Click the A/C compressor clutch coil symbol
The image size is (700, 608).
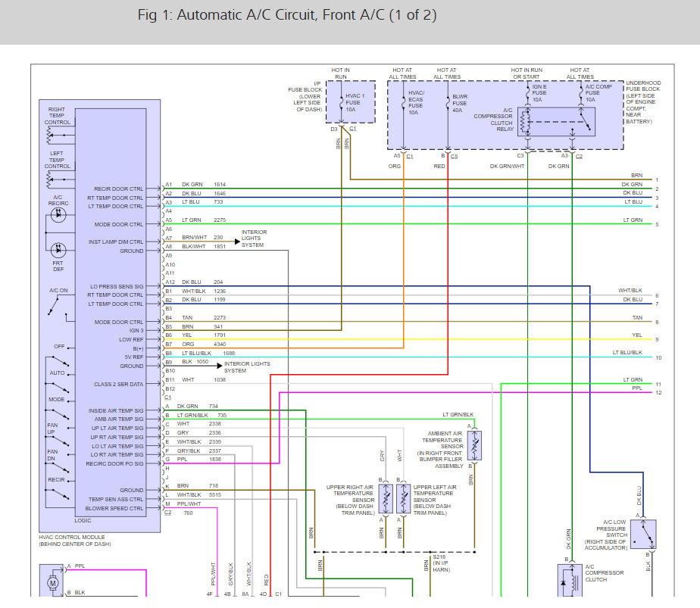coord(570,581)
